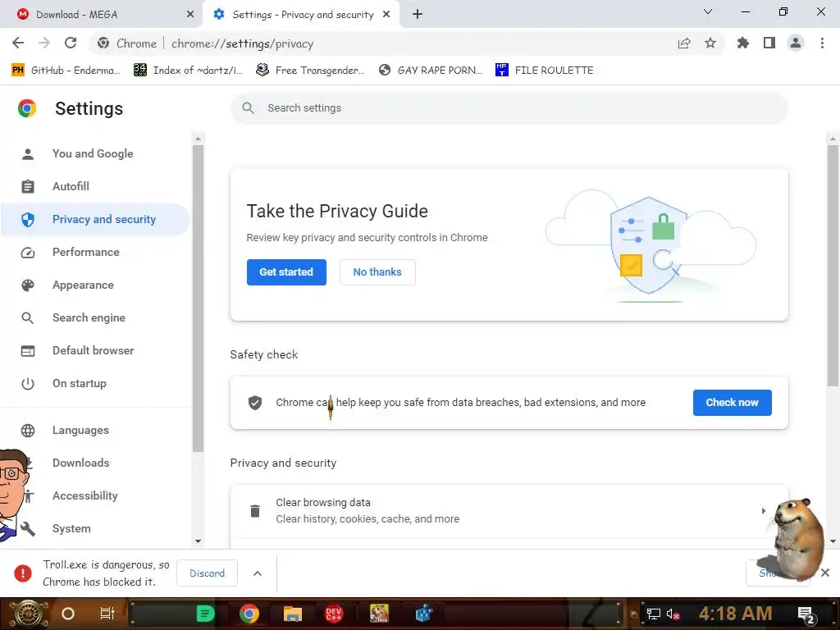Click the palette icon beside Appearance
Screen dimensions: 840x630
(x=28, y=285)
